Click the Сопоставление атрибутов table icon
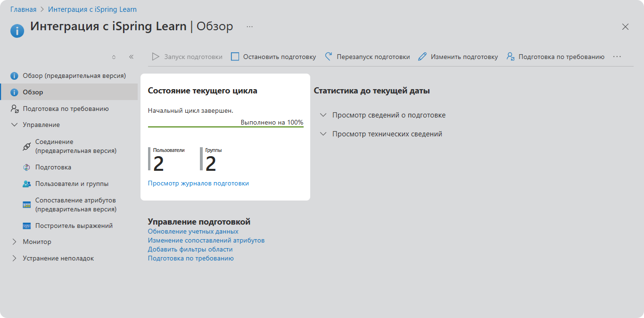Image resolution: width=644 pixels, height=318 pixels. point(26,205)
